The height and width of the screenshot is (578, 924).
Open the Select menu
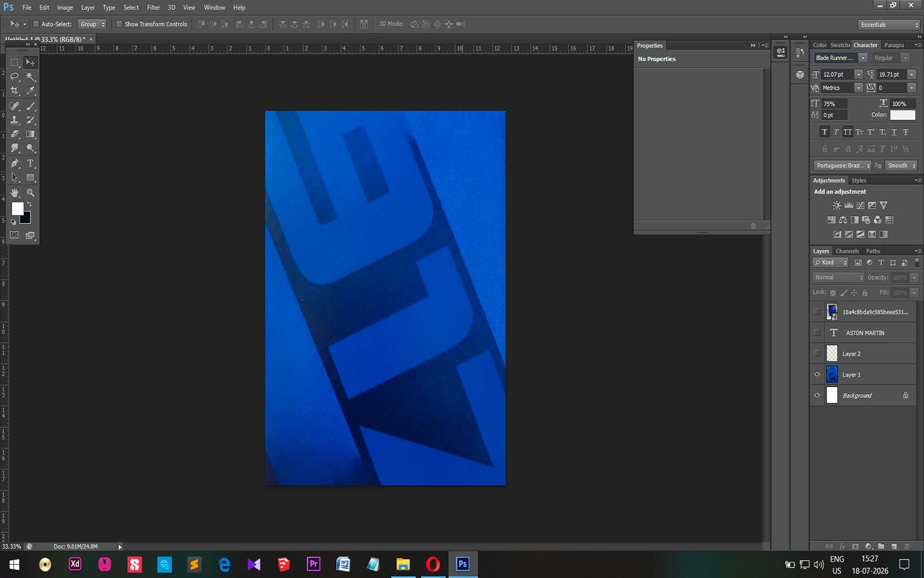(131, 8)
